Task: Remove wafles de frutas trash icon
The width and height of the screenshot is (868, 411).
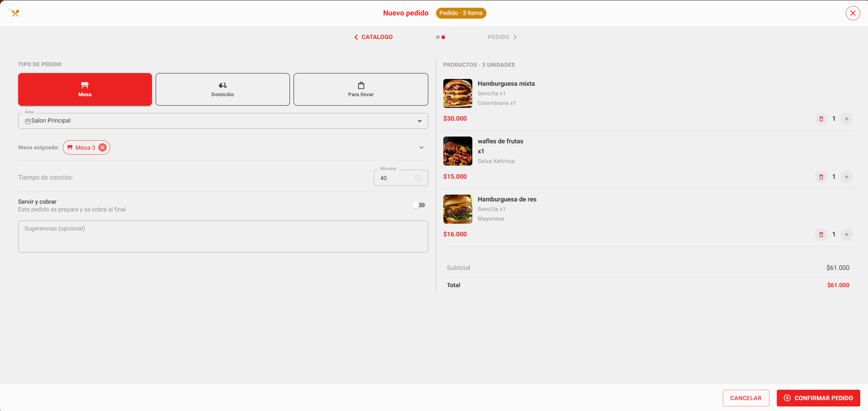Action: (821, 177)
